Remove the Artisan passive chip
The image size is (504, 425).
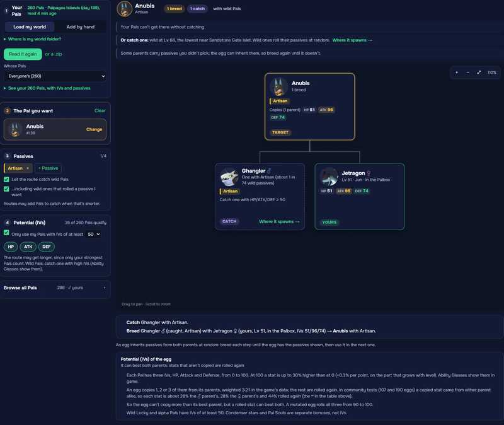click(28, 168)
